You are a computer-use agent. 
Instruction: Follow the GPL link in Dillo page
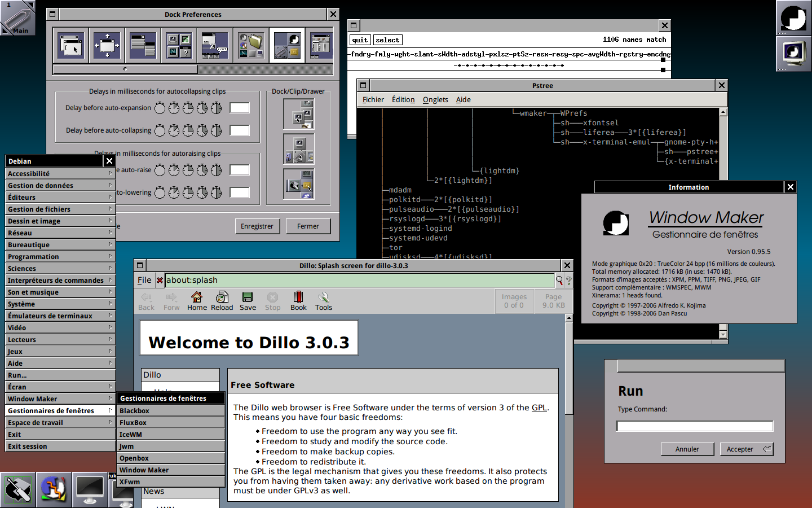coord(539,408)
